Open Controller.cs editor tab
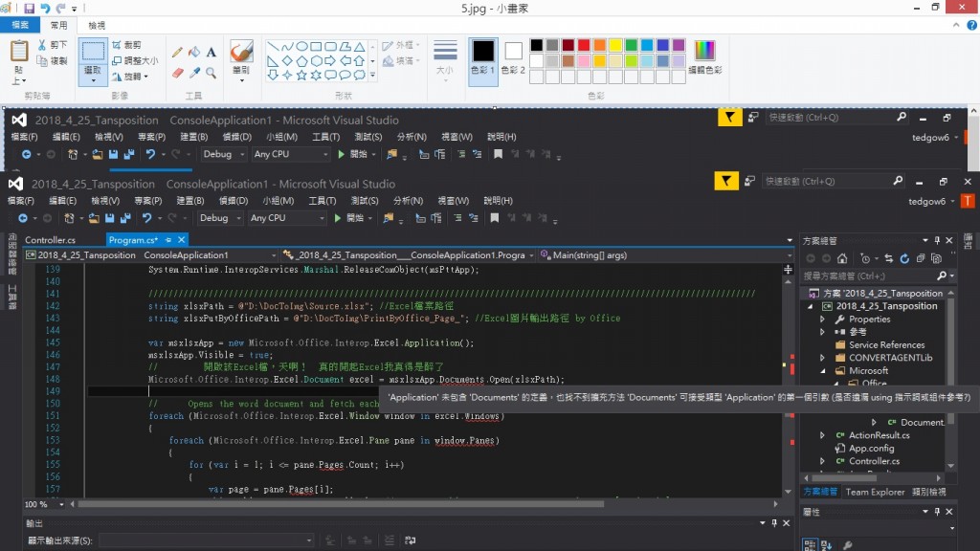Screen dimensions: 980x551 click(50, 240)
